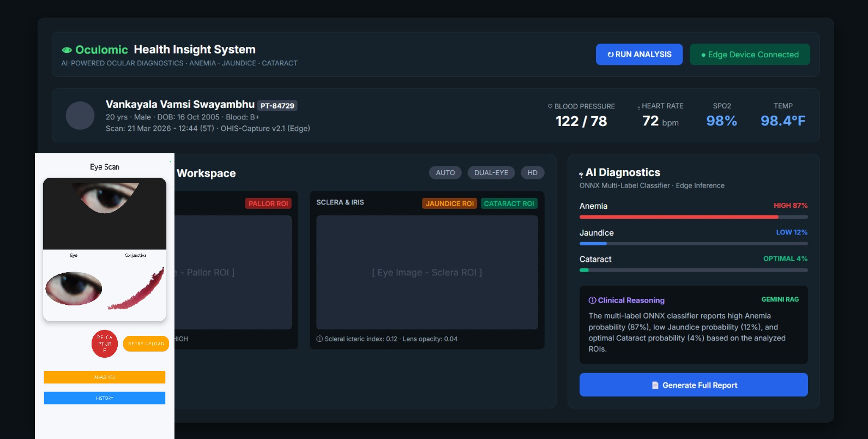
Task: Click the temperature value 98.4°F
Action: click(x=783, y=121)
